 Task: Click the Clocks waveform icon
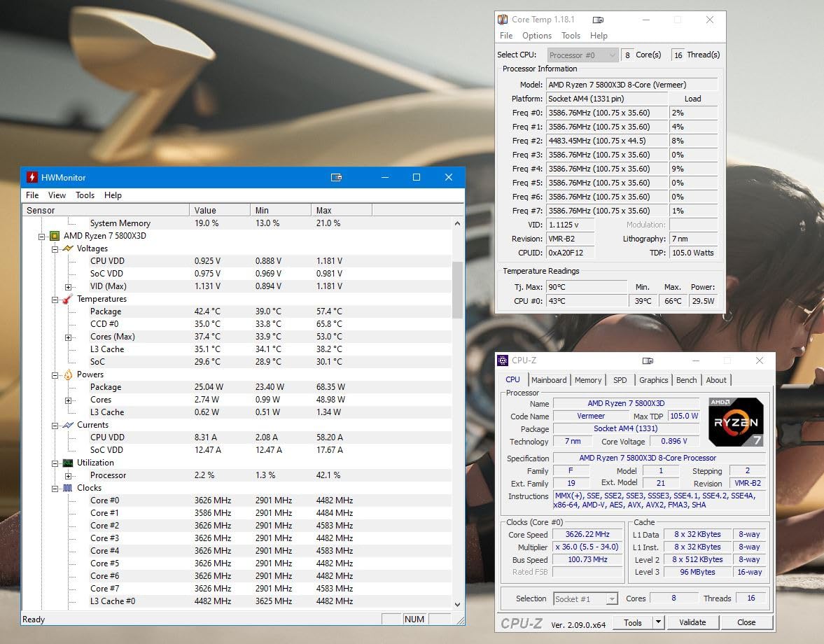pyautogui.click(x=68, y=488)
